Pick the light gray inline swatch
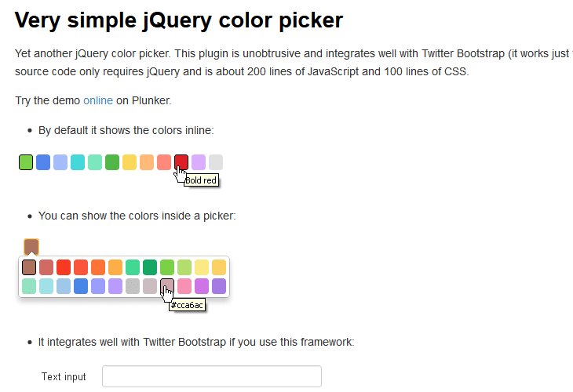 (x=216, y=162)
